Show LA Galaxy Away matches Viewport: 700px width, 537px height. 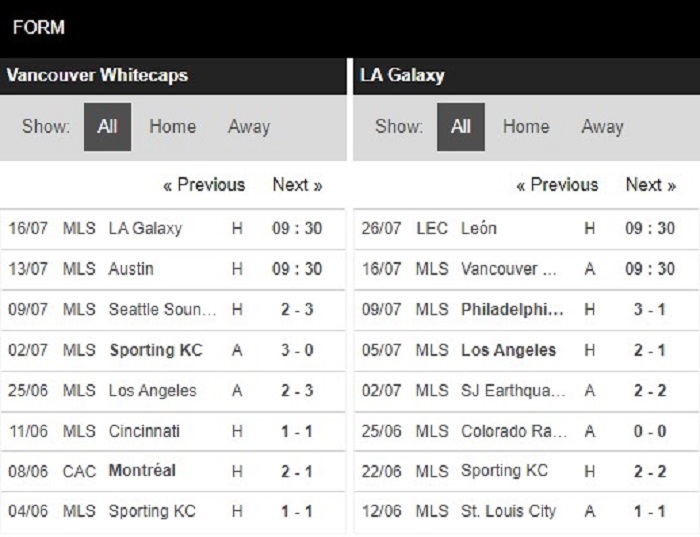[602, 127]
